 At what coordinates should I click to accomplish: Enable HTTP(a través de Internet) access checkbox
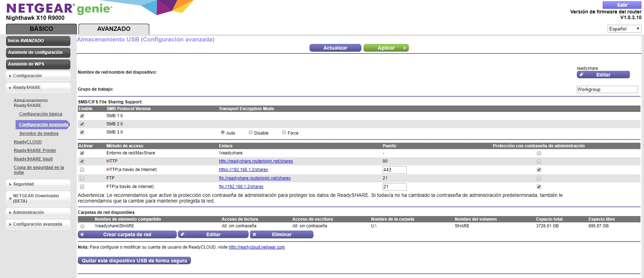point(82,170)
